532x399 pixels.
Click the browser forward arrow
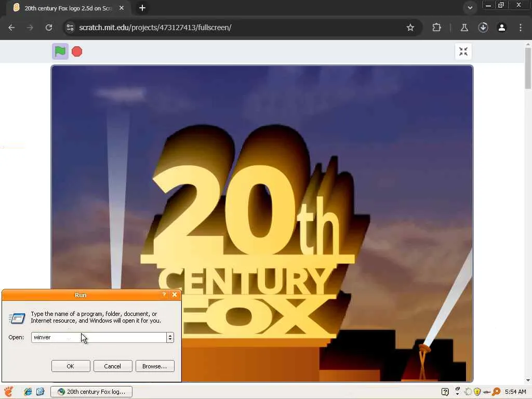30,28
